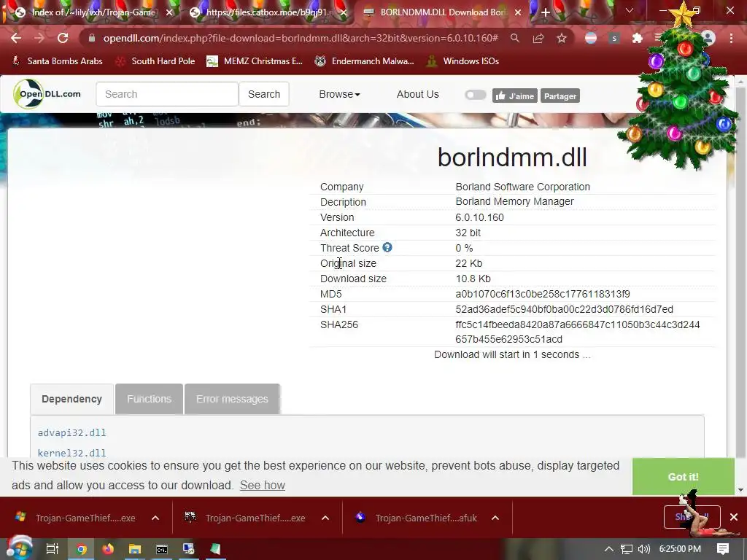This screenshot has width=747, height=560.
Task: Click the address bar search magnifier icon
Action: click(514, 38)
